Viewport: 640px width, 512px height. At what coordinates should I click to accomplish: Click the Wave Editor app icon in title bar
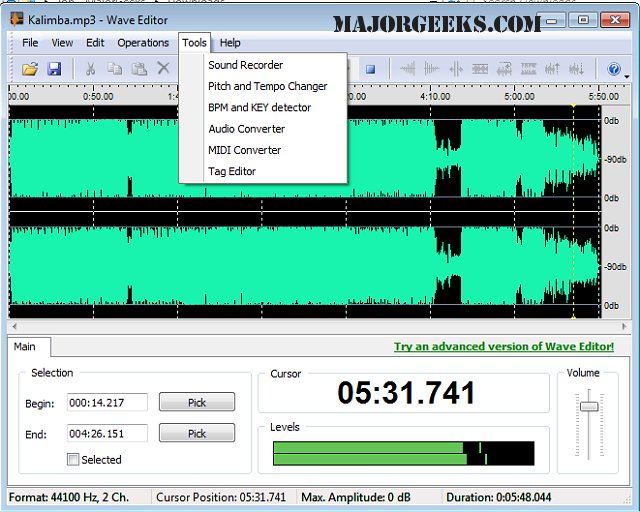pyautogui.click(x=16, y=19)
